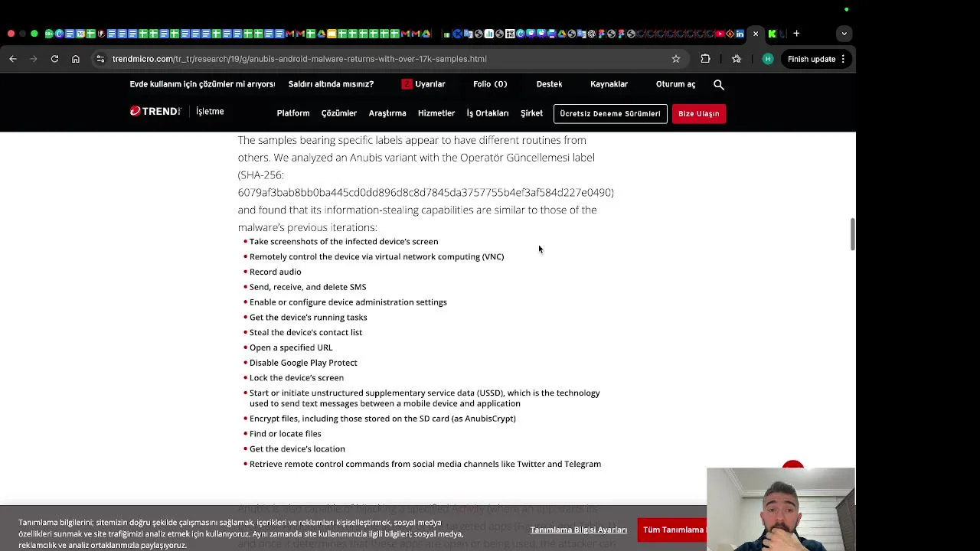Open Tanımlama Bilgisi Ayarları cookie settings
The image size is (980, 551).
(x=578, y=530)
